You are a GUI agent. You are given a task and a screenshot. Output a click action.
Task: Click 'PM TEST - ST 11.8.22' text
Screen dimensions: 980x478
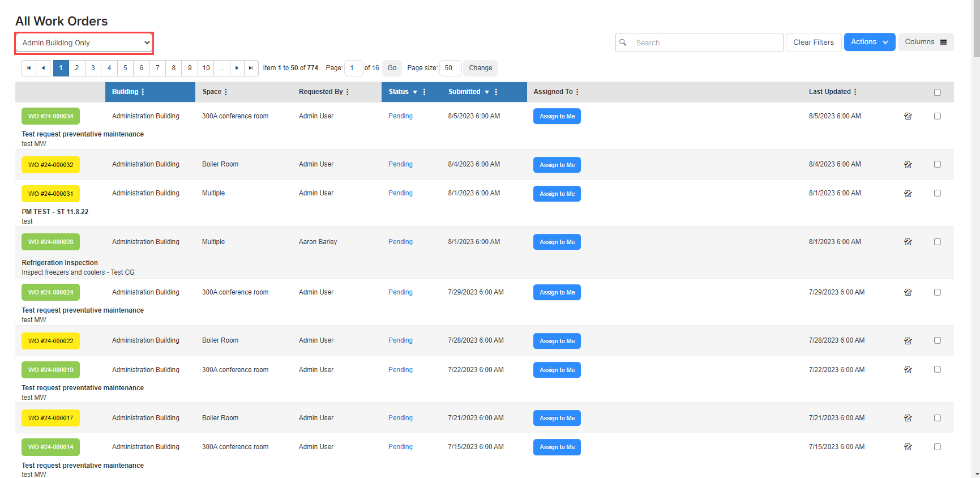55,212
